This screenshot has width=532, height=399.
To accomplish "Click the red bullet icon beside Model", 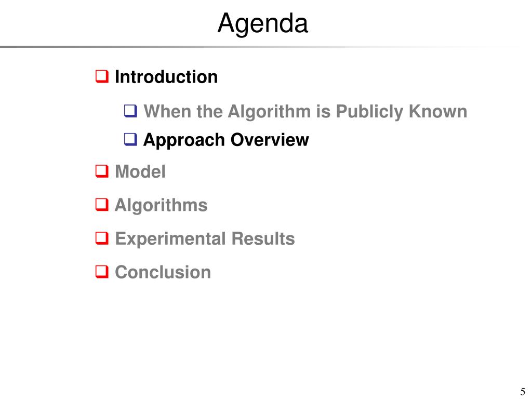I will tap(102, 171).
